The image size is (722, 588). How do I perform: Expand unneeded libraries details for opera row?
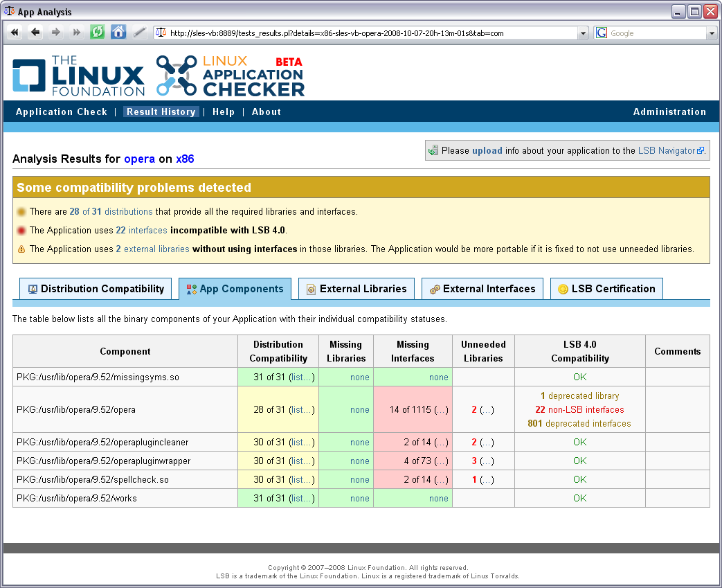click(x=487, y=410)
